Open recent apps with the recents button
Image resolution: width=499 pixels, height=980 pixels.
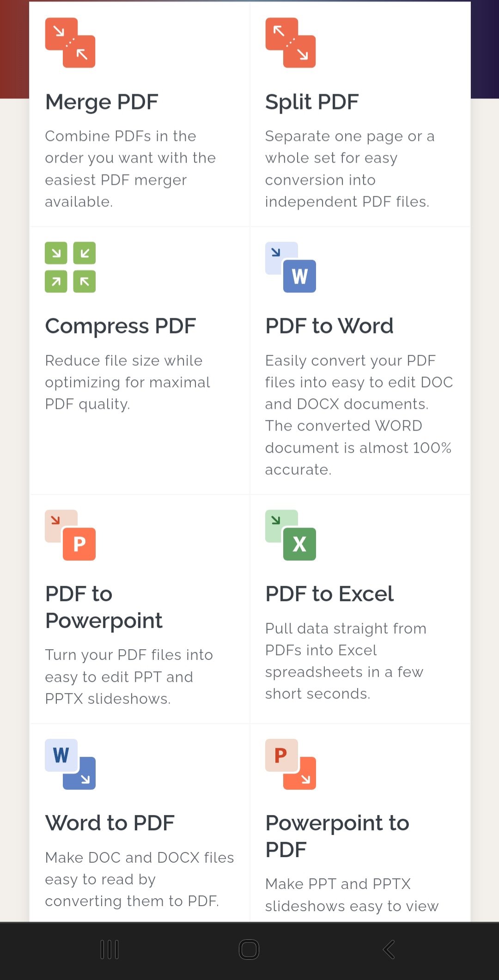tap(109, 950)
